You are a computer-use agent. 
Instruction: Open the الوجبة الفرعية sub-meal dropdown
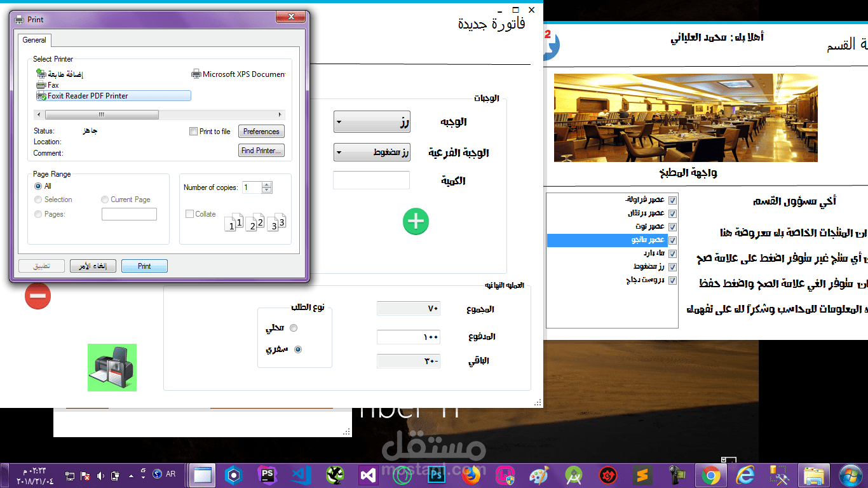(372, 152)
